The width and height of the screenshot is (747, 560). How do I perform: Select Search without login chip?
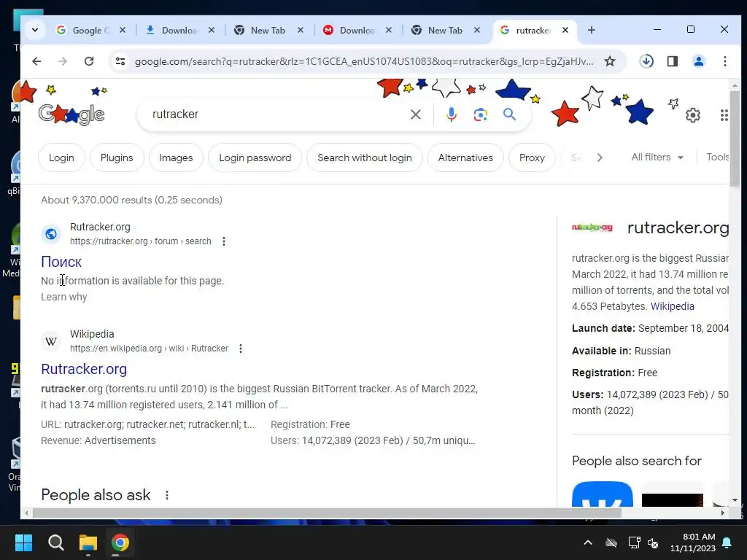point(365,157)
